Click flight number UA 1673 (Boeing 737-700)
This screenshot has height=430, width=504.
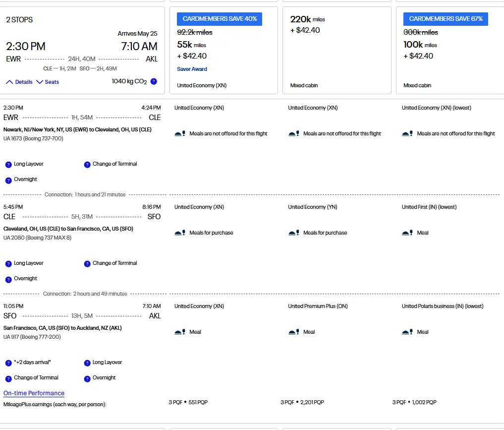pyautogui.click(x=33, y=138)
